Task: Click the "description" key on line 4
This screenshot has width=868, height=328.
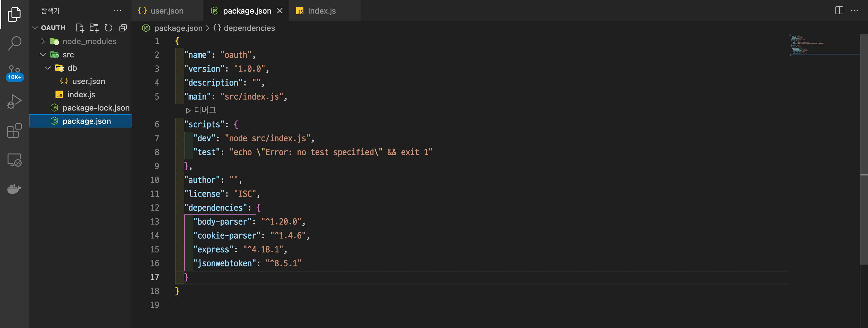Action: 213,82
